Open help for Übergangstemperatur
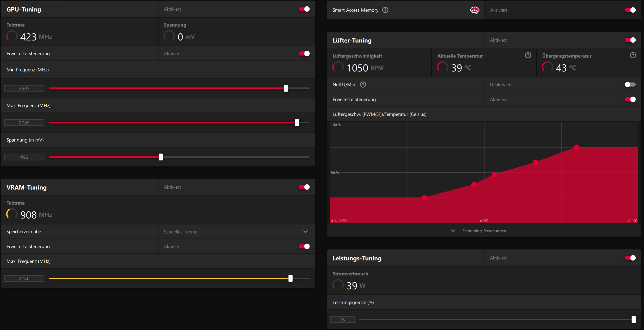This screenshot has width=644, height=330. point(633,55)
